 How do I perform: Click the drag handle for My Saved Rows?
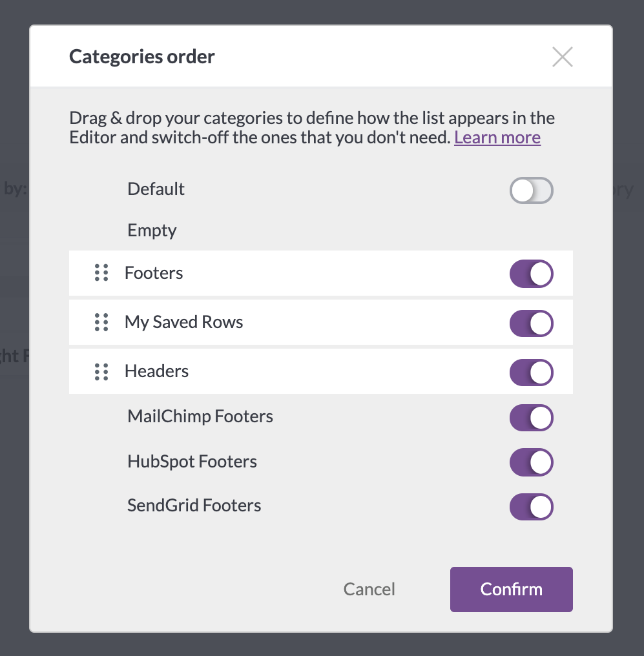coord(101,322)
